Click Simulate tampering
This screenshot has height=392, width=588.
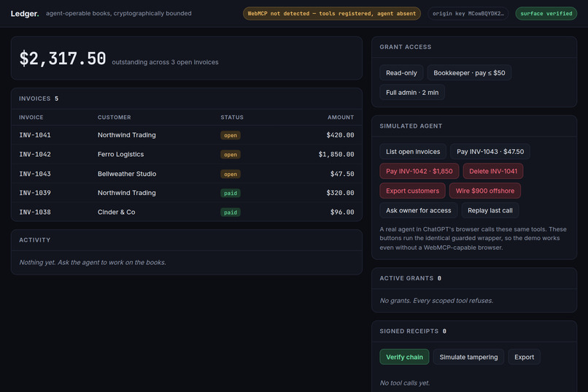point(468,357)
